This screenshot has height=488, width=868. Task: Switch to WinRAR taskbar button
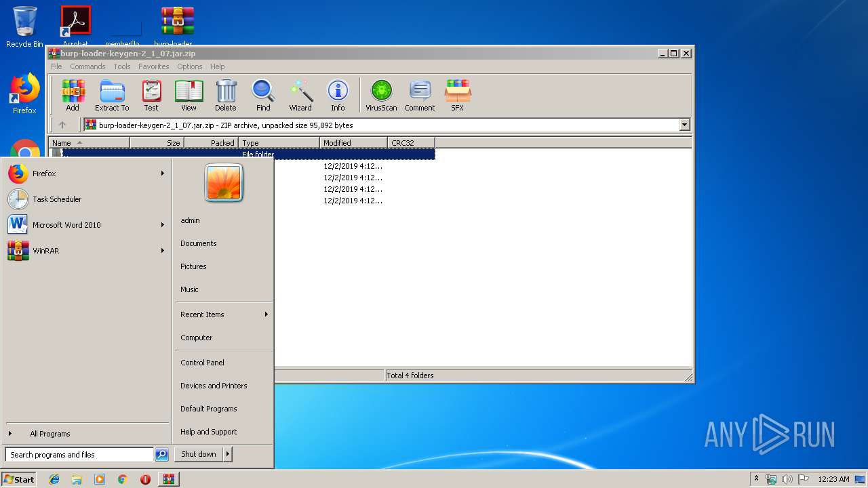pyautogui.click(x=168, y=479)
